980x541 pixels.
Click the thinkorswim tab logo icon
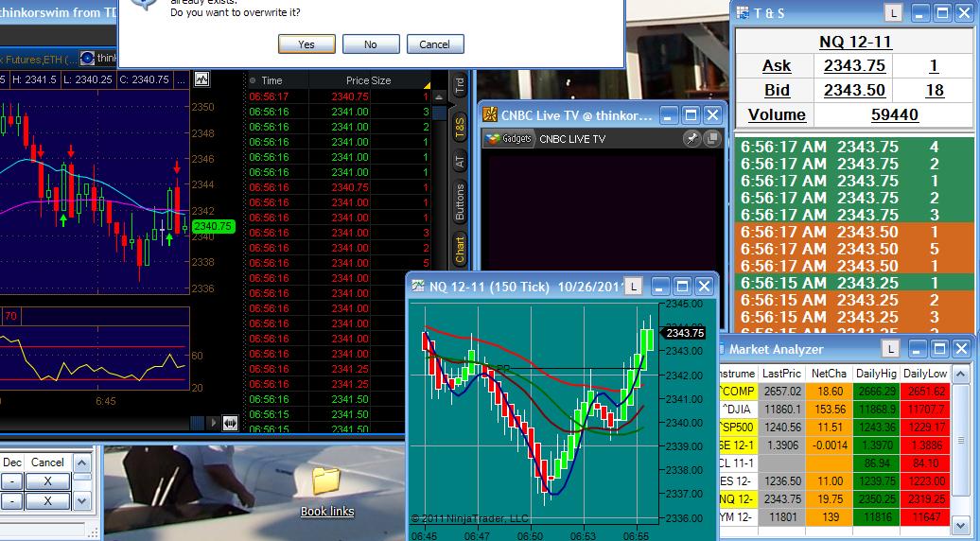[x=87, y=58]
